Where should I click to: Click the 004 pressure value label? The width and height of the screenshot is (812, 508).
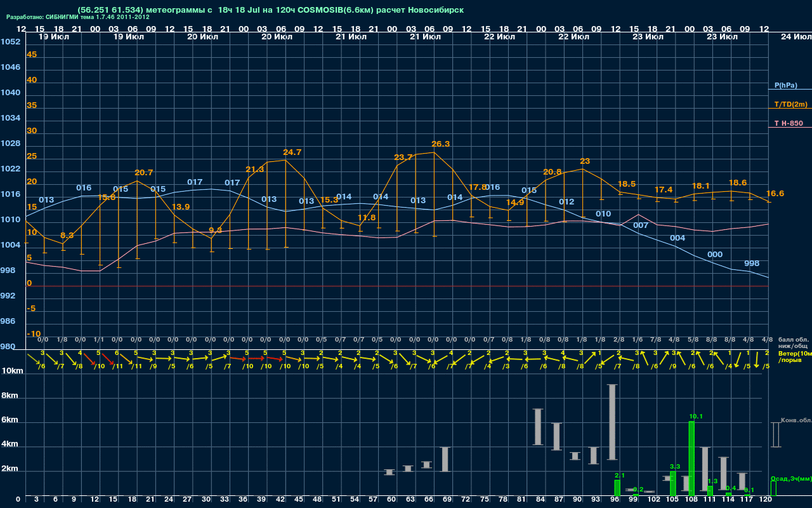[x=678, y=238]
